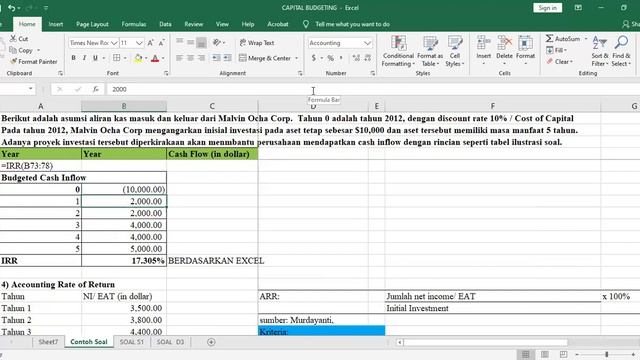Click Decrease Indent icon

coord(216,58)
